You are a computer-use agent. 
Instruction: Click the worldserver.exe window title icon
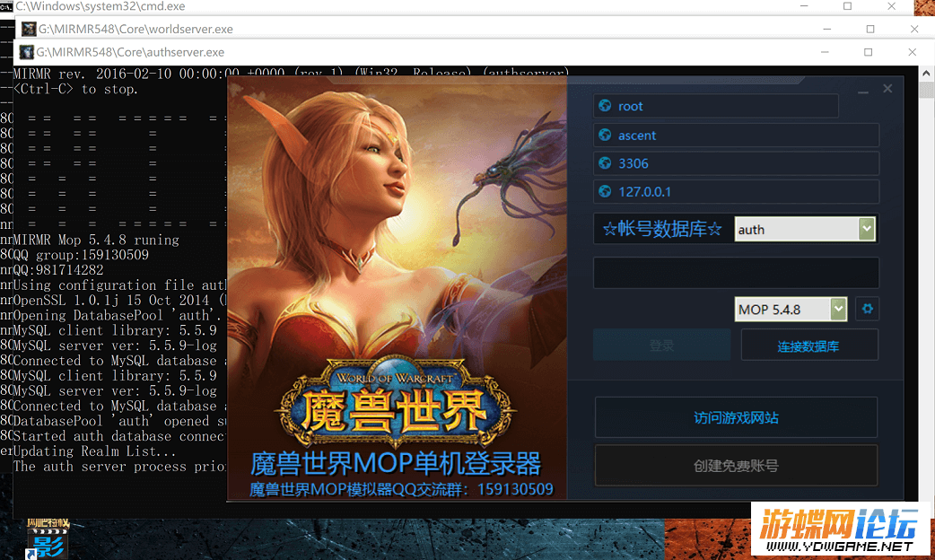coord(28,29)
